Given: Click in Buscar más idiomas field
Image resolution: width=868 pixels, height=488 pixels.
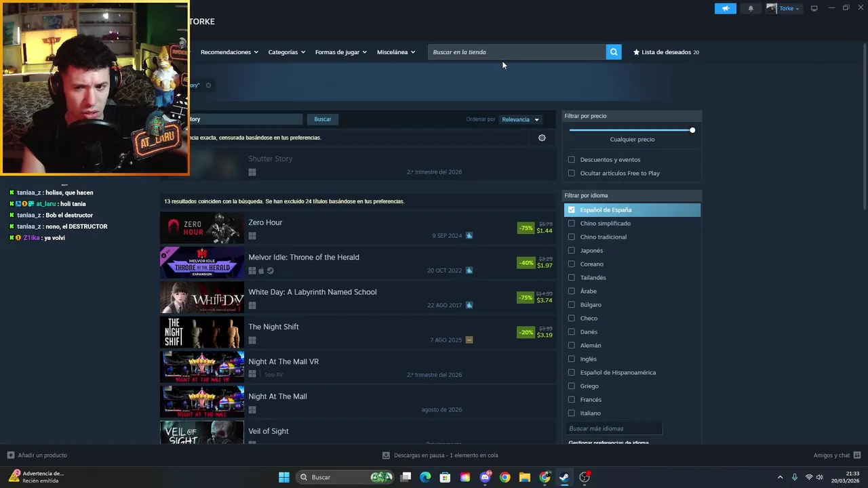Looking at the screenshot, I should (x=614, y=428).
